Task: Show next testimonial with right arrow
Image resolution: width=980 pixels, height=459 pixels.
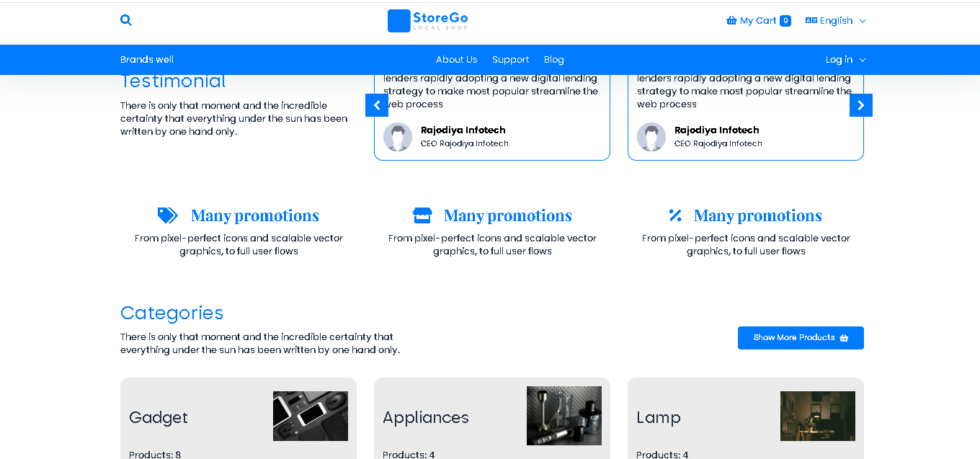Action: (x=861, y=105)
